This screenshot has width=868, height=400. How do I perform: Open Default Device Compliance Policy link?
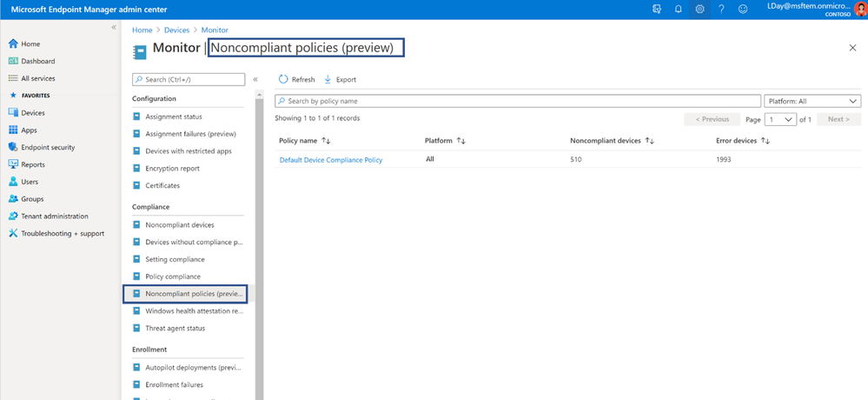coord(331,160)
